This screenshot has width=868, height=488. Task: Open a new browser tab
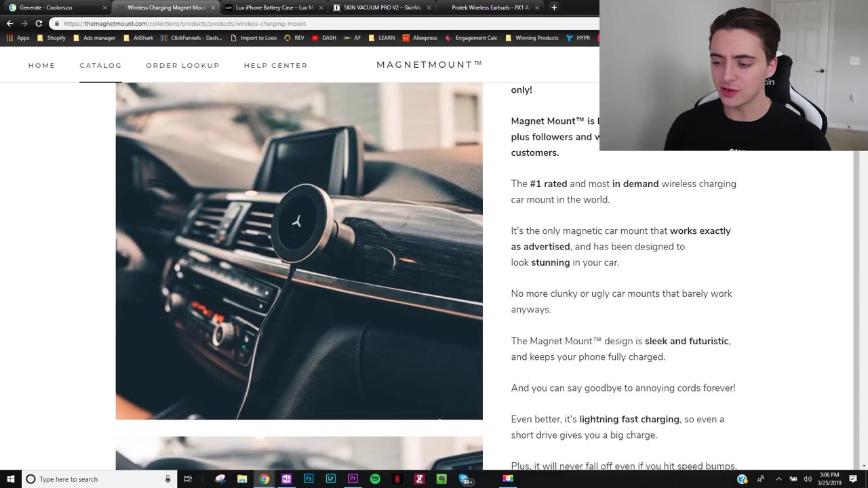[554, 7]
